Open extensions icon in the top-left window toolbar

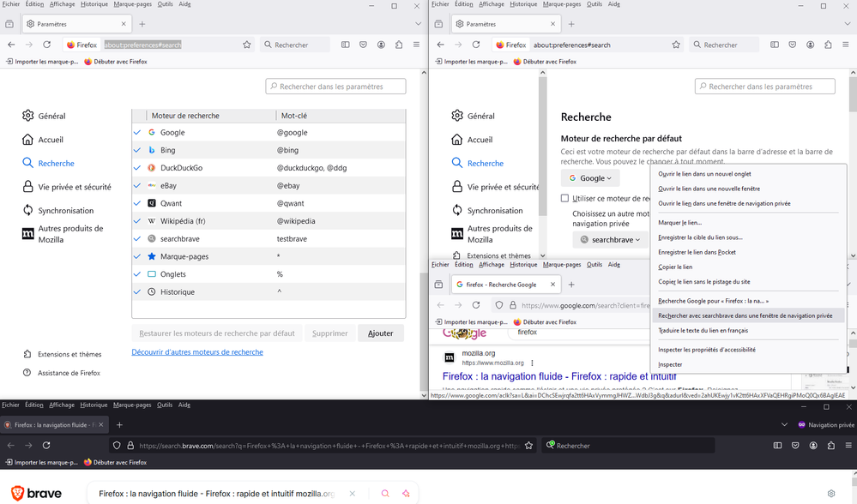click(399, 45)
